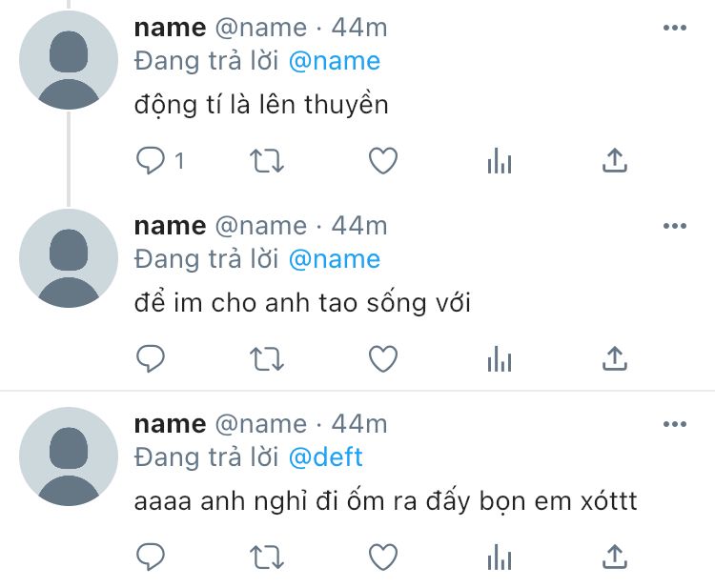Share the "để im cho anh tao sống với" tweet
This screenshot has height=588, width=715.
[x=615, y=358]
